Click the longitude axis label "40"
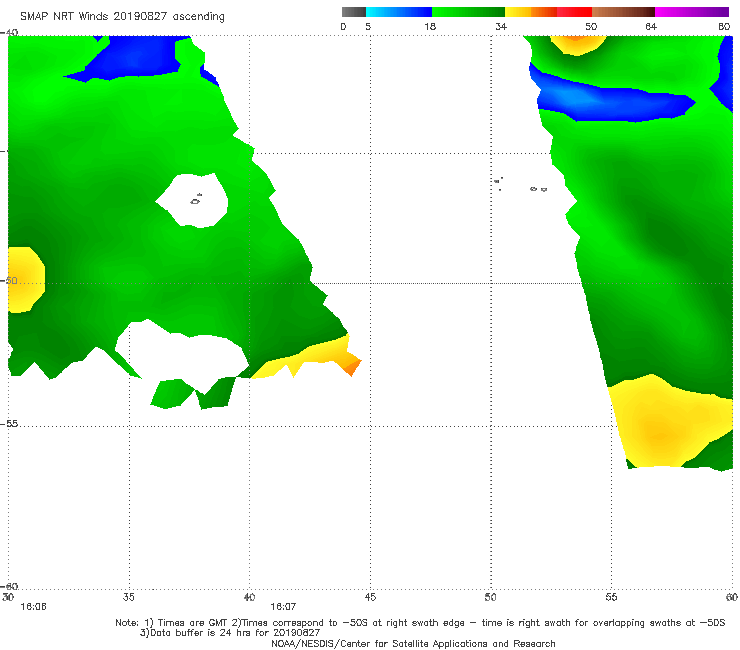This screenshot has height=650, width=740. tap(249, 597)
